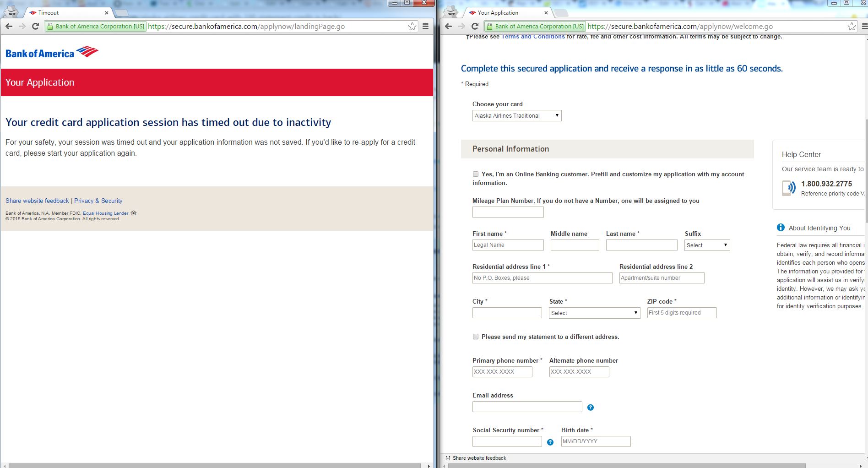The width and height of the screenshot is (868, 468).
Task: Open the State select dropdown
Action: point(594,313)
